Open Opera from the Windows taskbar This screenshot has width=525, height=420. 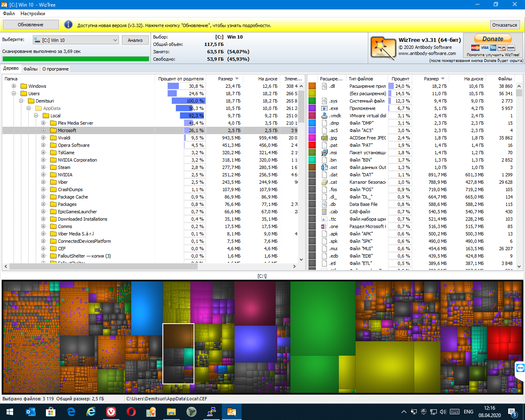click(x=131, y=412)
